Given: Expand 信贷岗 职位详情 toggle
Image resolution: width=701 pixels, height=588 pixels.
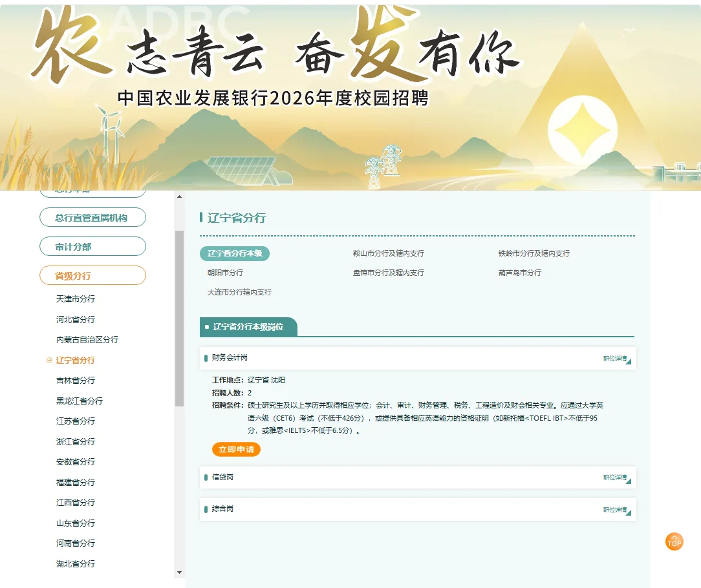Looking at the screenshot, I should point(617,478).
